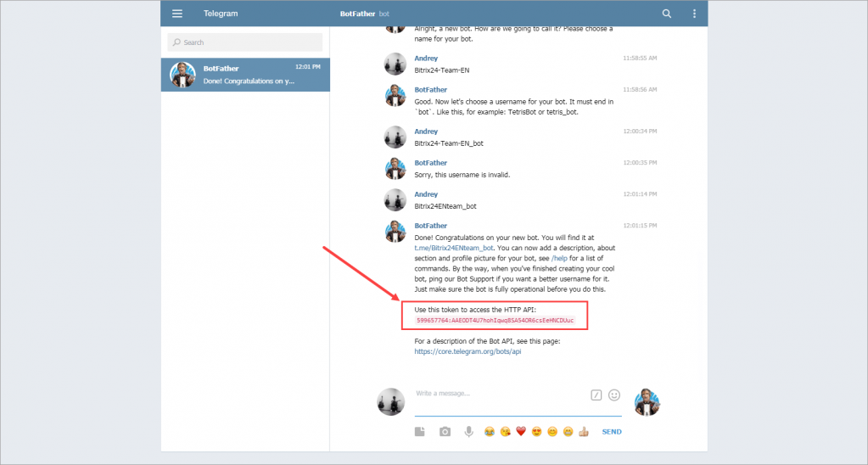The image size is (868, 465).
Task: Attach a file using the document icon
Action: [419, 432]
